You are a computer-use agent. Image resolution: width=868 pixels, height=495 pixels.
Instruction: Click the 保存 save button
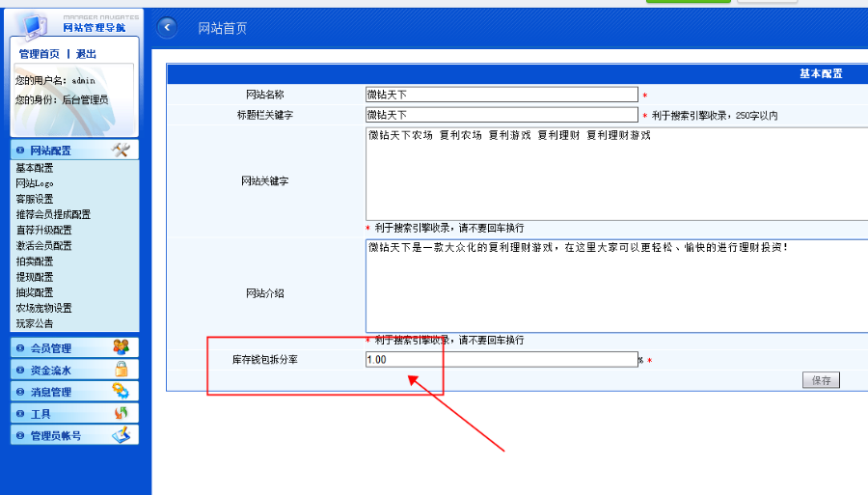pos(821,380)
